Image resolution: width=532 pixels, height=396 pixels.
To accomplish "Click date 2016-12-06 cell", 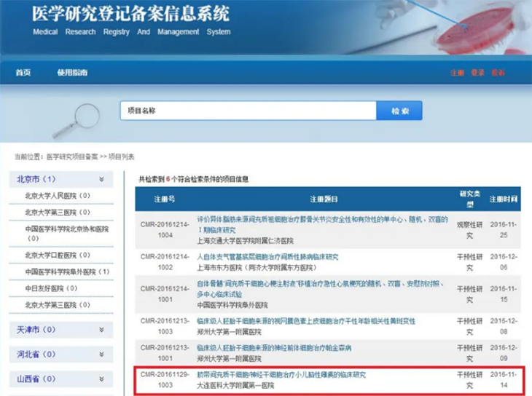I will click(504, 262).
